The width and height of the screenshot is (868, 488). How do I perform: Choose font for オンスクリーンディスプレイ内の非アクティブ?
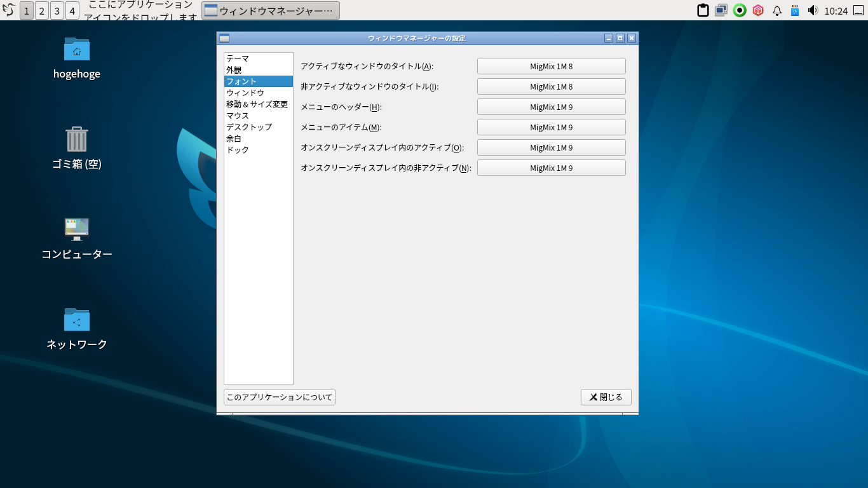[x=552, y=168]
